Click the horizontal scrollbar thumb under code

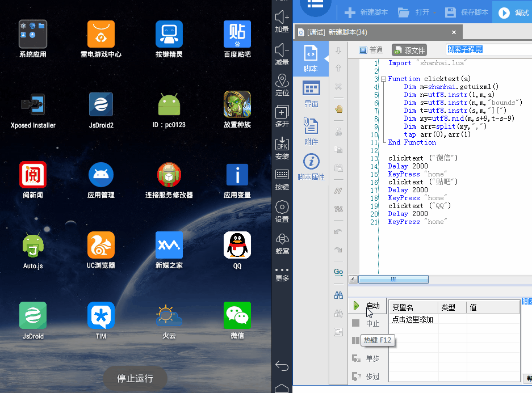pyautogui.click(x=393, y=279)
